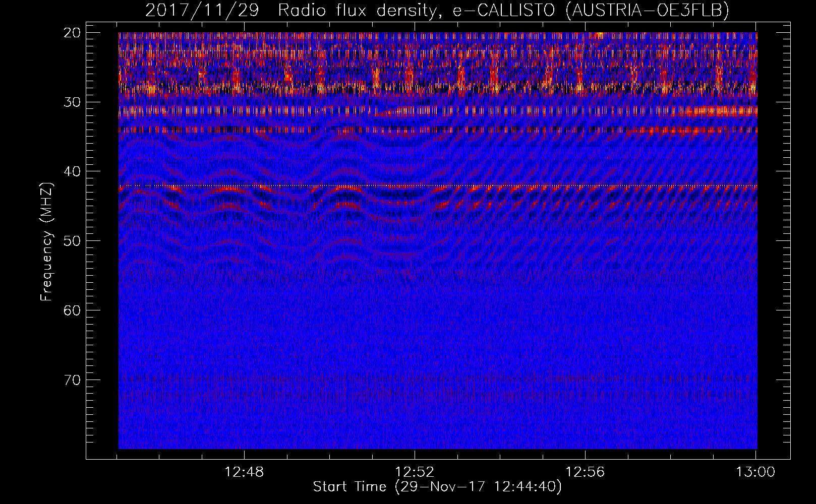
Task: Click the 'Frequency (MHZ)' axis label
Action: [46, 242]
